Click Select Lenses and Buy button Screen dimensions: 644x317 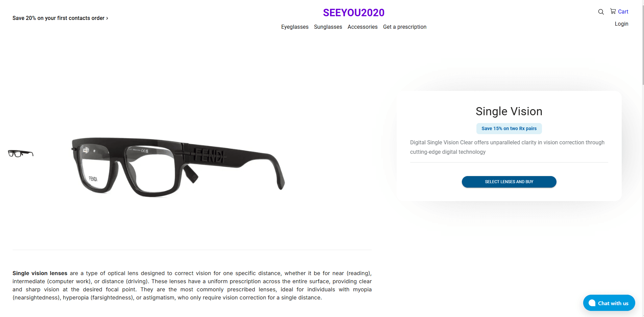(509, 182)
